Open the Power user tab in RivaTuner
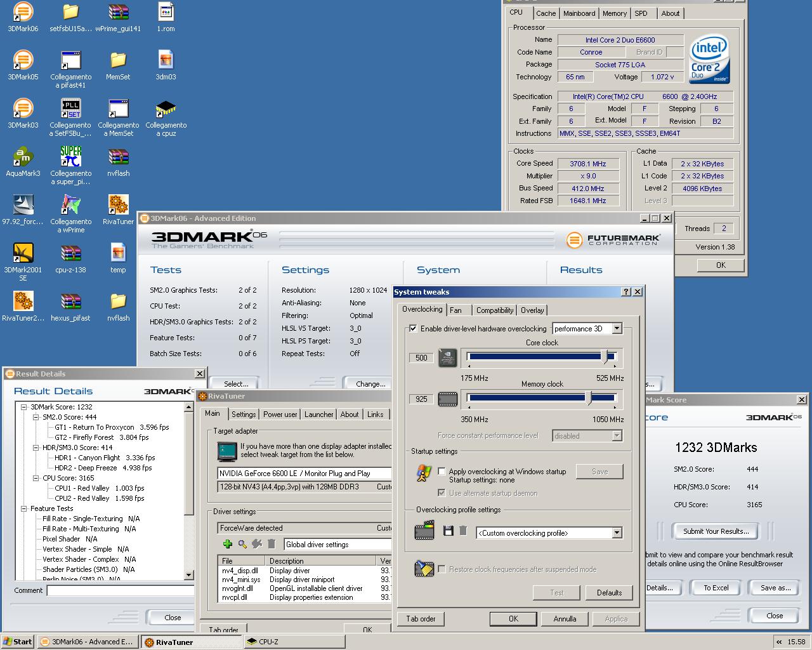The height and width of the screenshot is (650, 812). coord(280,415)
